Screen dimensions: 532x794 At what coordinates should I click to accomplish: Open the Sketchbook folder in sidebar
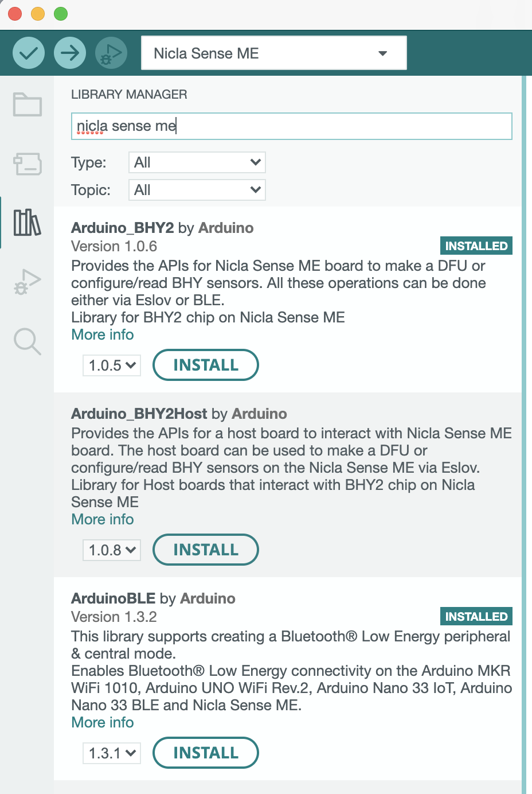click(27, 105)
